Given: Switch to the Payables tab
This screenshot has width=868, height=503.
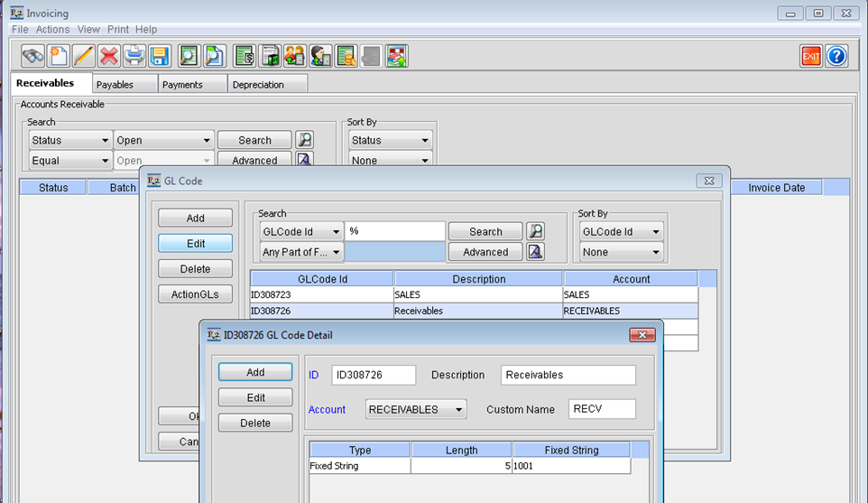Looking at the screenshot, I should pos(115,84).
